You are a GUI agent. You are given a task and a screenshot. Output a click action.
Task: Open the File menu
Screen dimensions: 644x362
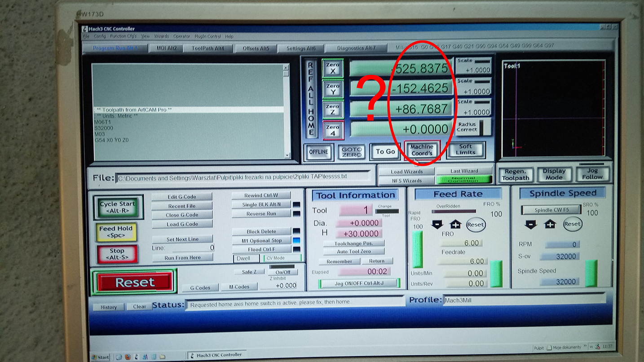click(x=86, y=36)
